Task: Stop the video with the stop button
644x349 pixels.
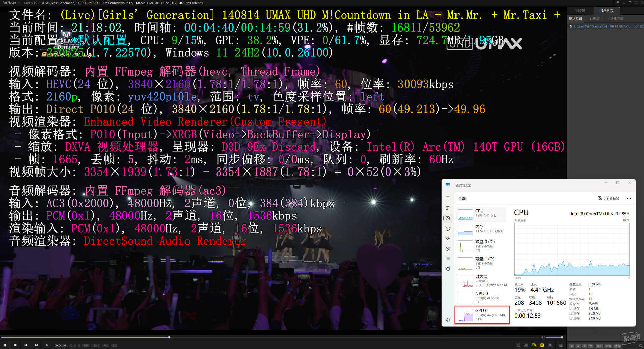Action: point(15,345)
